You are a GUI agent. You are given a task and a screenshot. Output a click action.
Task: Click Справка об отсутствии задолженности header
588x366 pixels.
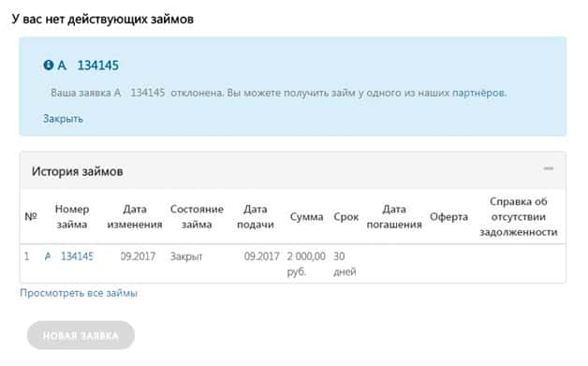coord(519,217)
